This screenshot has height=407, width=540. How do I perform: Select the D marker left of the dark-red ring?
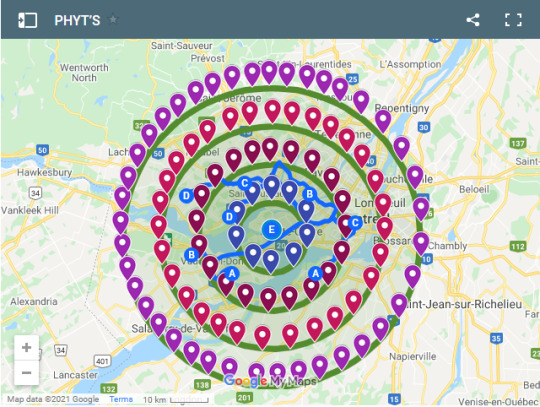(x=186, y=196)
